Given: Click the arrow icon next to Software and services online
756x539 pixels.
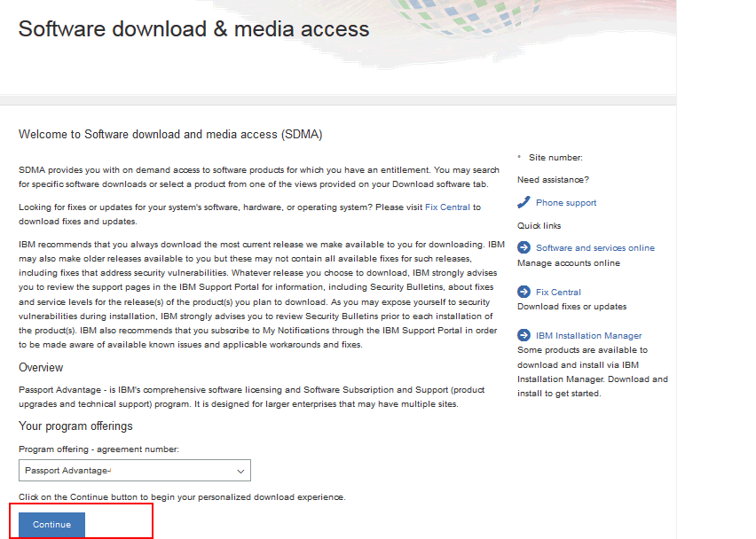Looking at the screenshot, I should (524, 247).
